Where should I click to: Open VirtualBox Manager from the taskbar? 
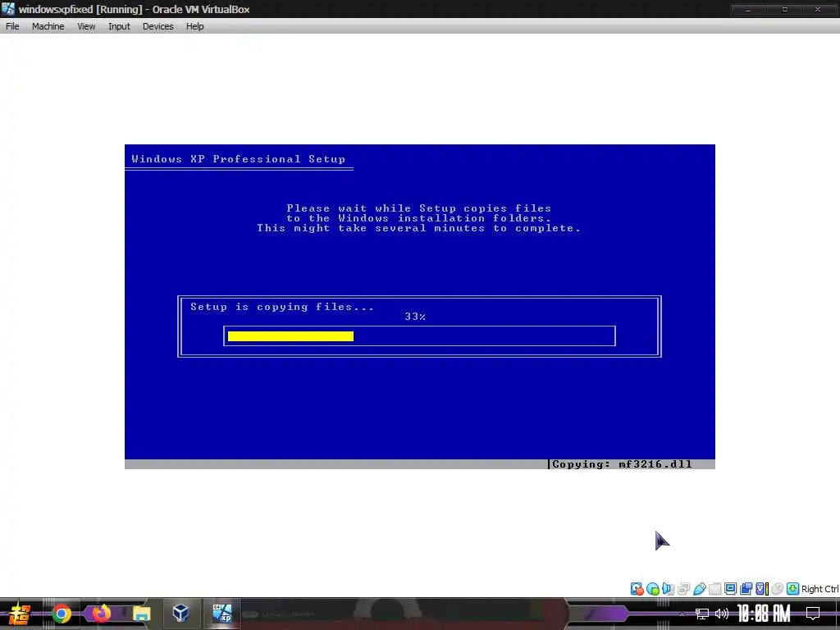[x=180, y=613]
